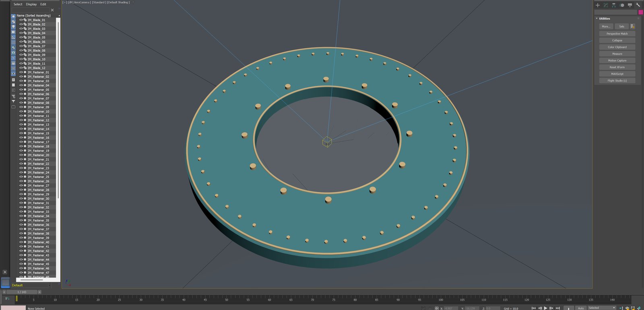Click the Perspective Match utility button

(617, 34)
